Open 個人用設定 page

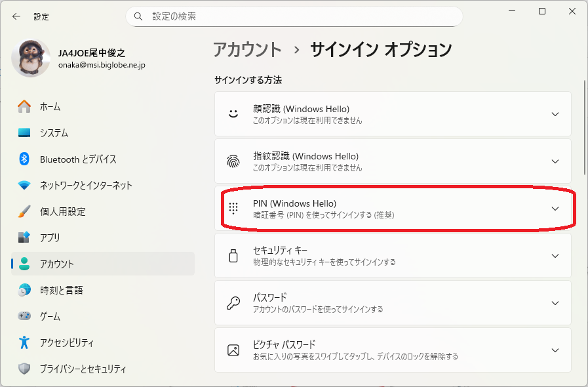point(103,211)
